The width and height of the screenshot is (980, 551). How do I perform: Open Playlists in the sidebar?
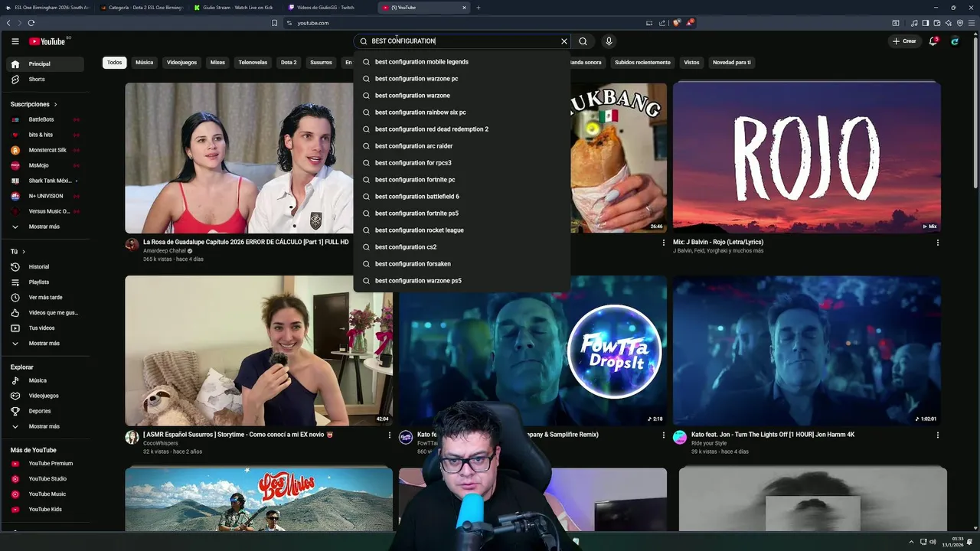click(x=46, y=282)
